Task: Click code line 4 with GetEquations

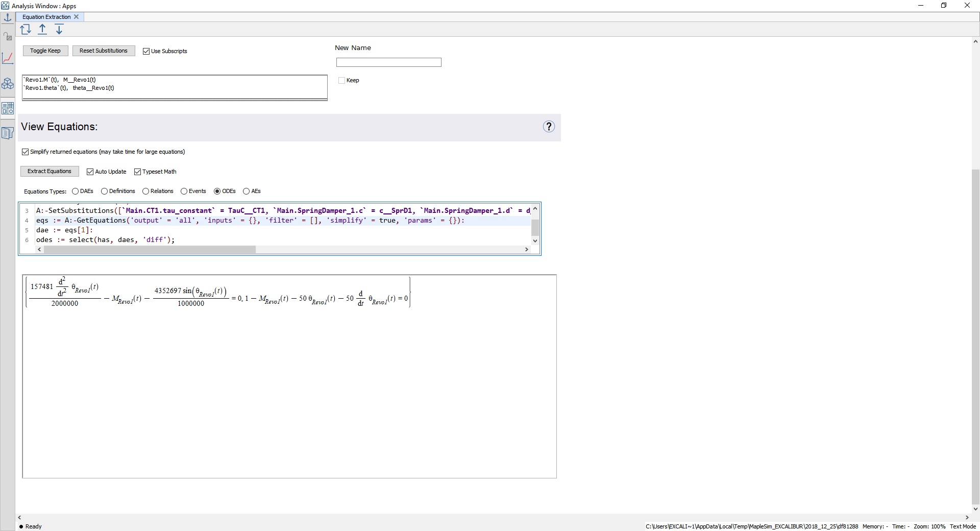Action: tap(250, 221)
